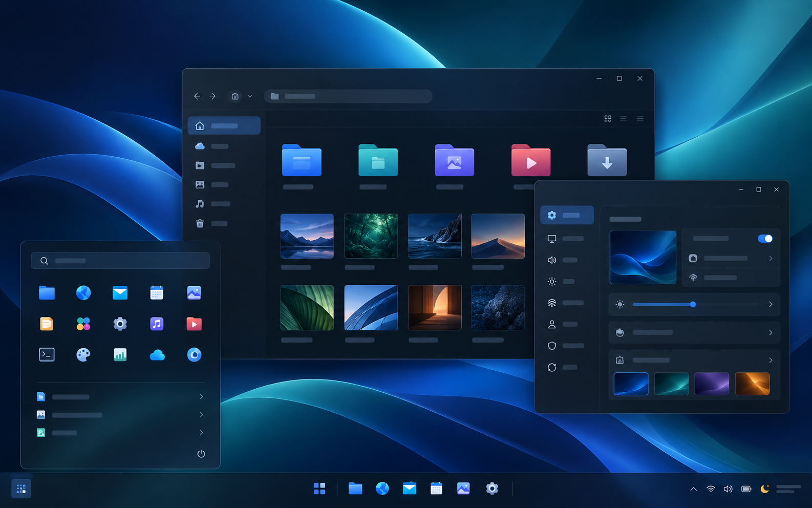Select the Home item in file manager sidebar
Screen dimensions: 812x508
(x=224, y=125)
